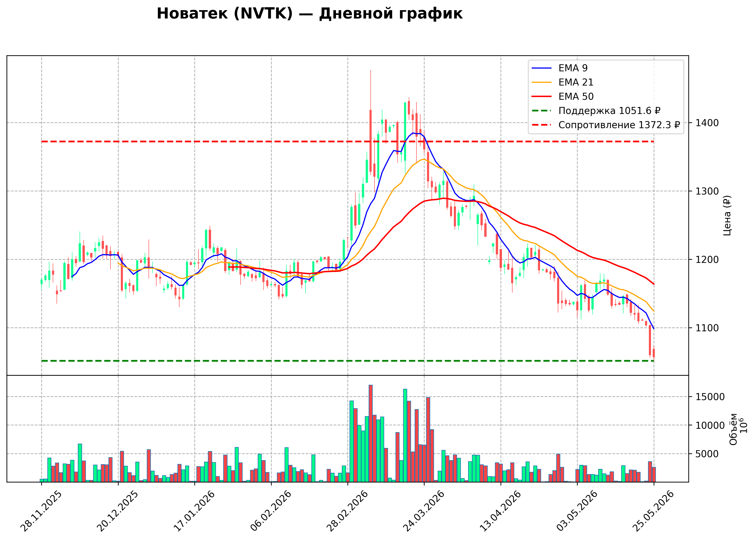
Task: Select the "EMA 9" legend label
Action: (573, 68)
